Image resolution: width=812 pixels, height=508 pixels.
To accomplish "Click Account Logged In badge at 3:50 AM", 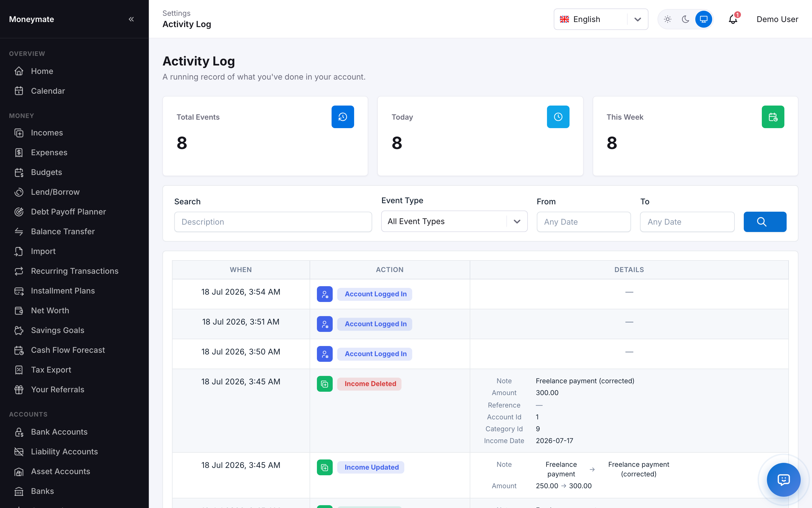I will [375, 354].
